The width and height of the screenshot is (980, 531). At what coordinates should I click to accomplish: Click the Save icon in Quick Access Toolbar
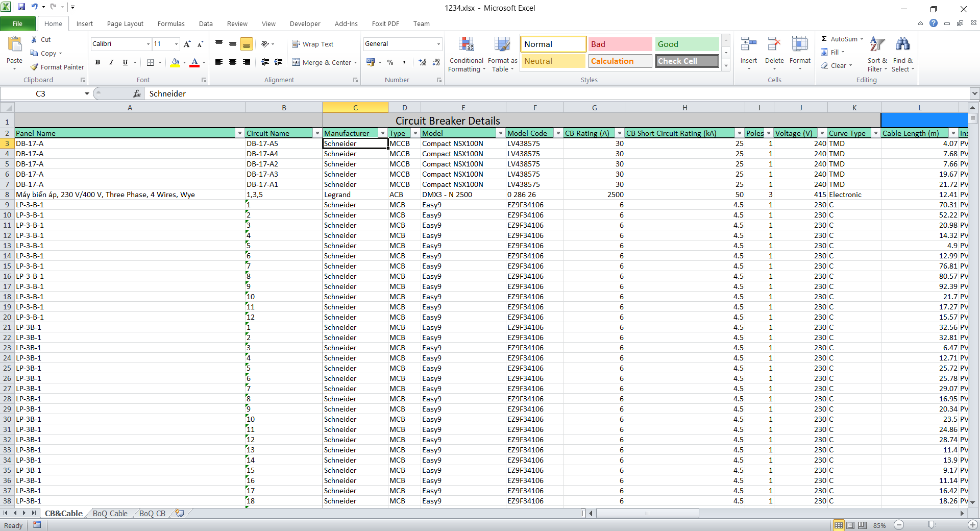pyautogui.click(x=21, y=7)
